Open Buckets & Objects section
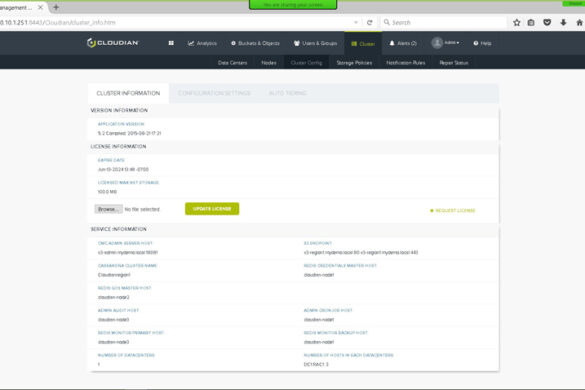Image resolution: width=585 pixels, height=390 pixels. point(255,43)
